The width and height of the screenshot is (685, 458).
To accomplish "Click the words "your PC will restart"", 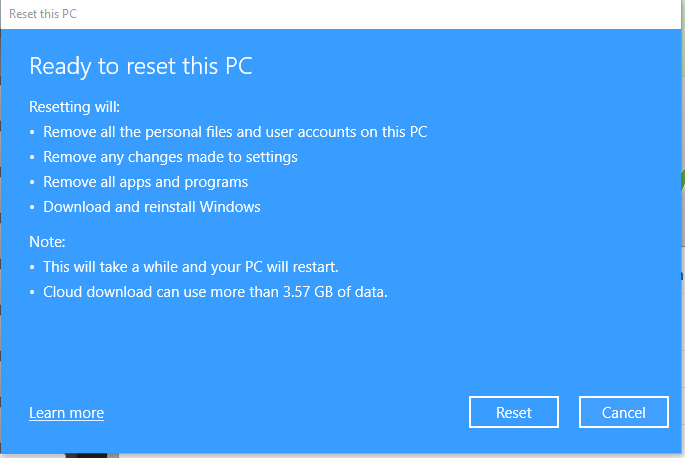I will [288, 267].
